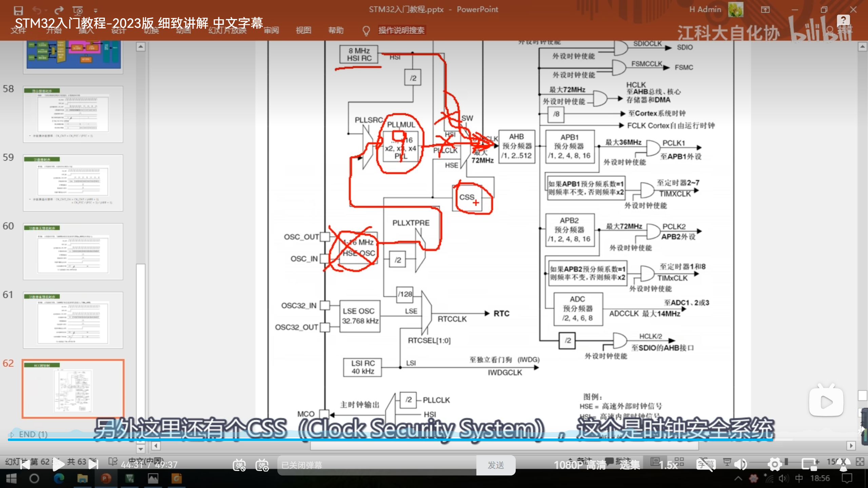
Task: Toggle the 字幕 subtitle button
Action: pos(706,465)
